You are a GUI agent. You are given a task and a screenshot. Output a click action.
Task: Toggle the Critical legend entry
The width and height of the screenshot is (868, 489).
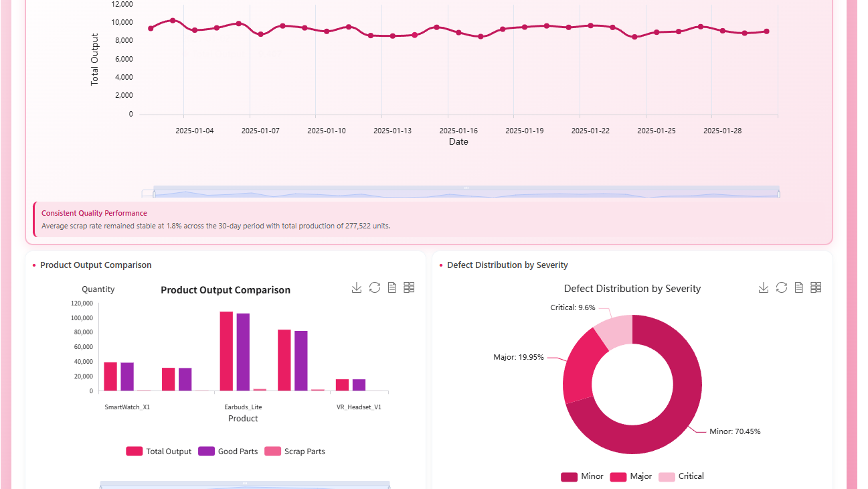681,477
